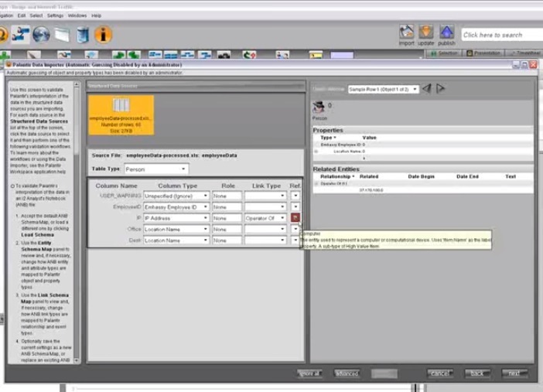Click the red computer Ref icon for IP row
The width and height of the screenshot is (543, 392).
coord(295,217)
